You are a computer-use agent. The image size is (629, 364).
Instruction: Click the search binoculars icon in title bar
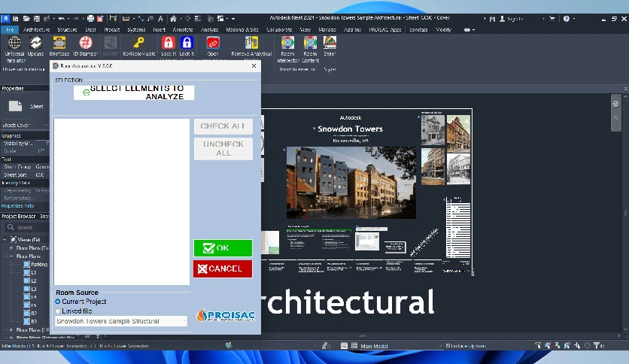492,19
